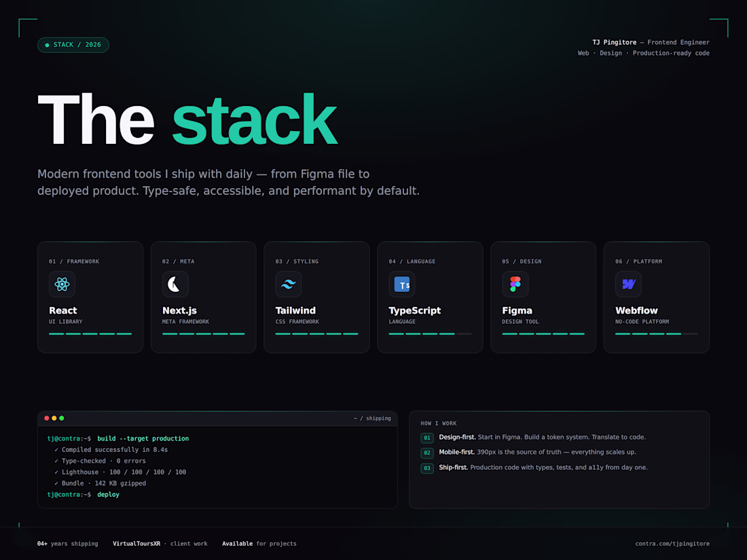This screenshot has height=560, width=747.
Task: Select the Next.js card title
Action: tap(179, 310)
